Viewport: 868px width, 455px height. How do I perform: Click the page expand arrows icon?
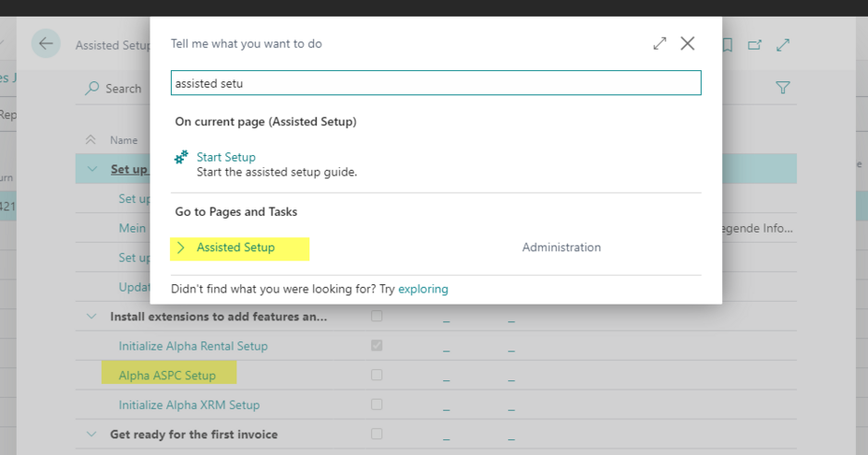point(783,44)
